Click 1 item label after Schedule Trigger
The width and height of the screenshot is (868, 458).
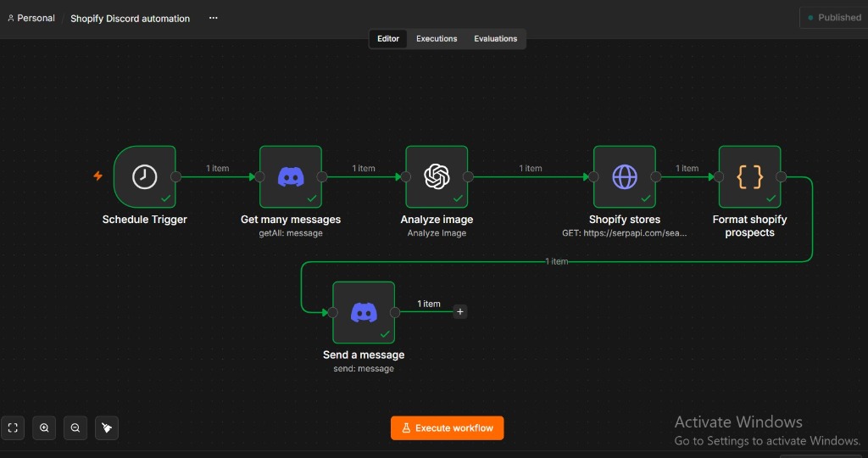tap(218, 169)
